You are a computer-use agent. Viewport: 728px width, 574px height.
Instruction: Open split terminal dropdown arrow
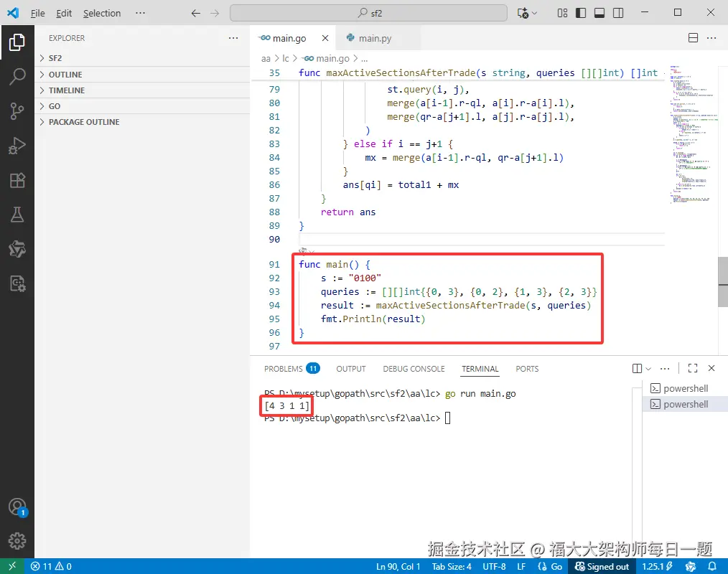648,369
